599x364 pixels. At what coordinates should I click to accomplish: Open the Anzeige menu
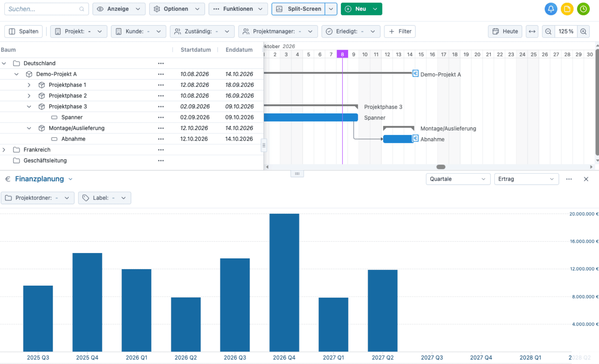point(119,9)
